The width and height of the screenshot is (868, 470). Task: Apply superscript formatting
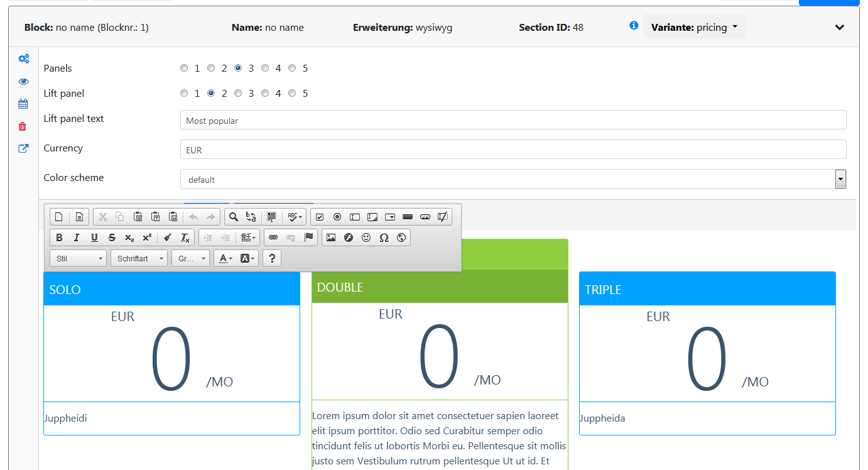(x=147, y=238)
